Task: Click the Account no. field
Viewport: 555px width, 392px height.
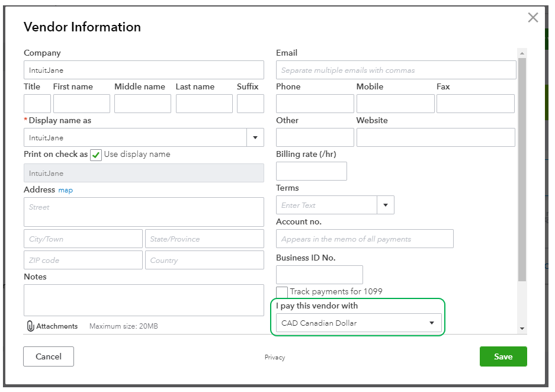Action: click(x=364, y=239)
